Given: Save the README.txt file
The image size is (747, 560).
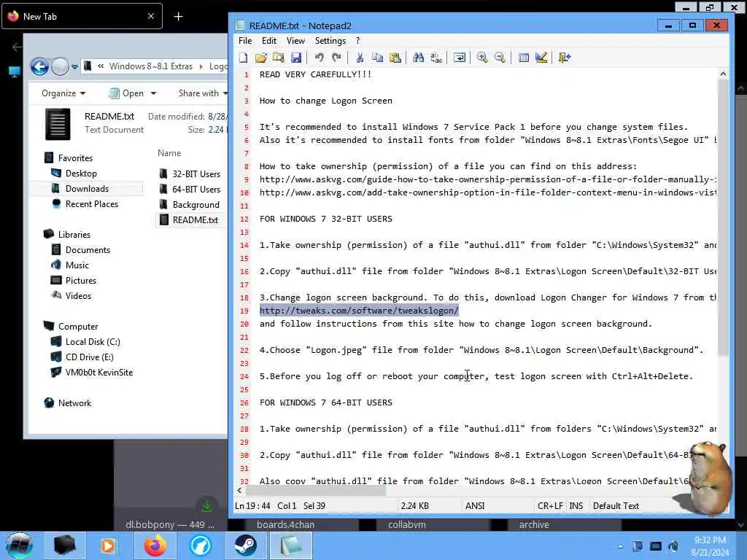Looking at the screenshot, I should pos(296,58).
